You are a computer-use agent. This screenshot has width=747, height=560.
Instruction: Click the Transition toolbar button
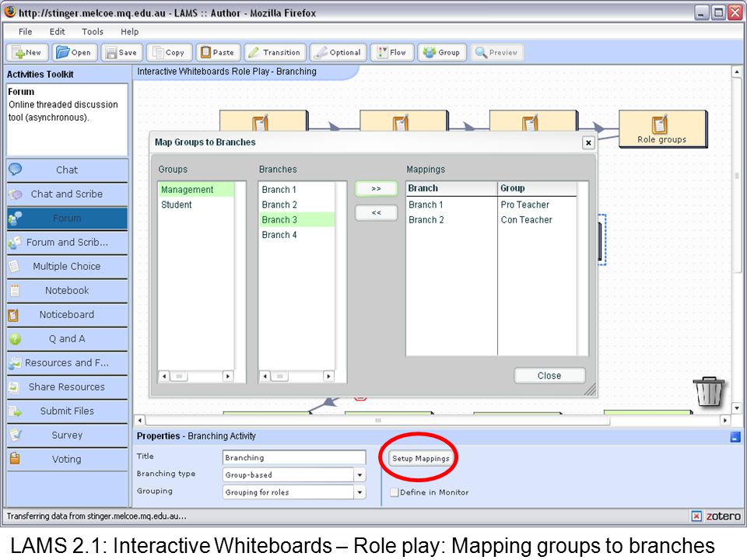(x=275, y=52)
